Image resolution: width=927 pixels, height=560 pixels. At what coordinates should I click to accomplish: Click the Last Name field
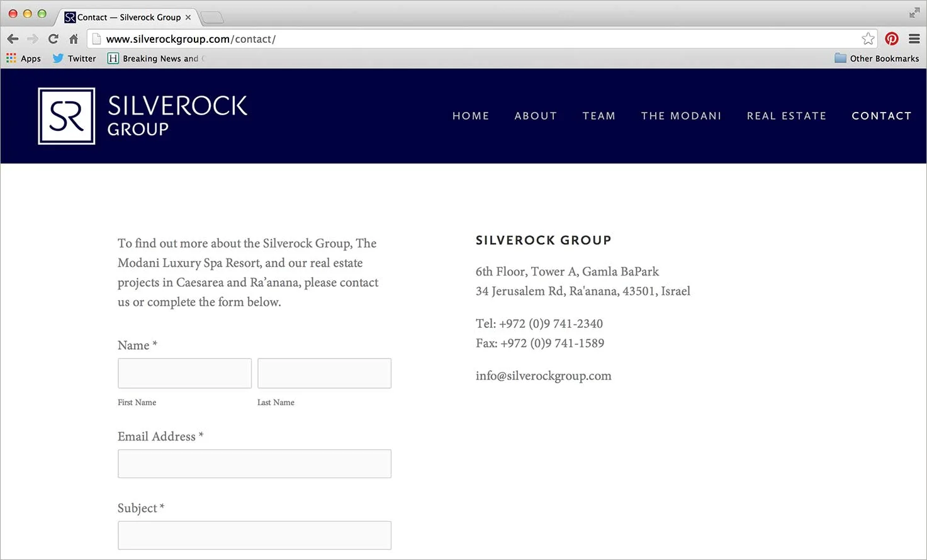coord(324,373)
